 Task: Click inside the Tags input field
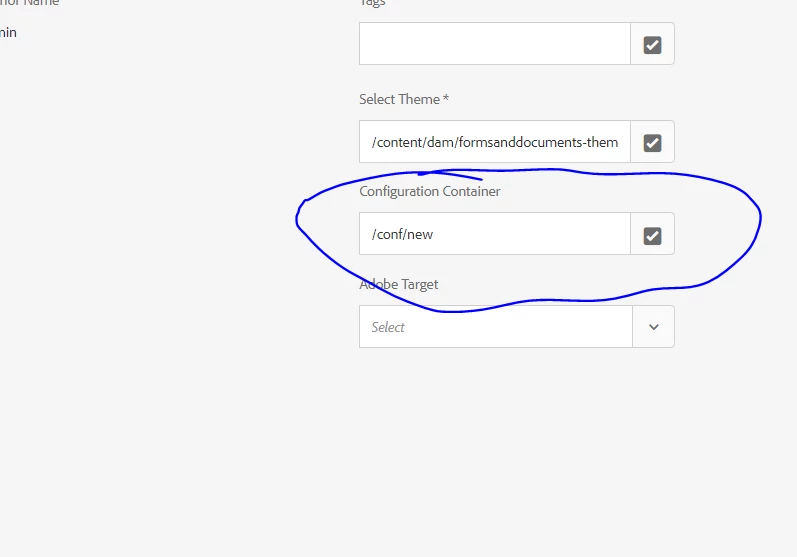(x=495, y=44)
